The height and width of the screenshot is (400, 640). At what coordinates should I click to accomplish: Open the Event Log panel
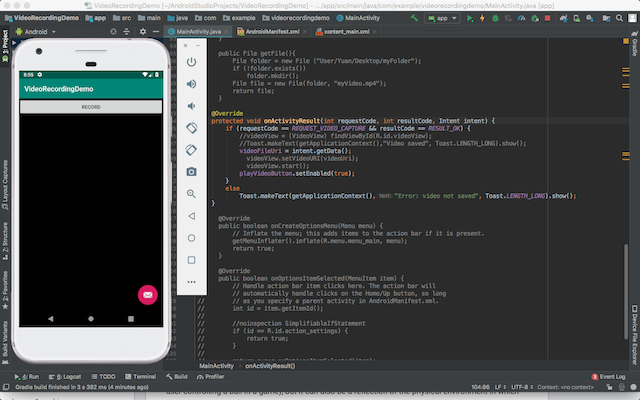point(608,377)
